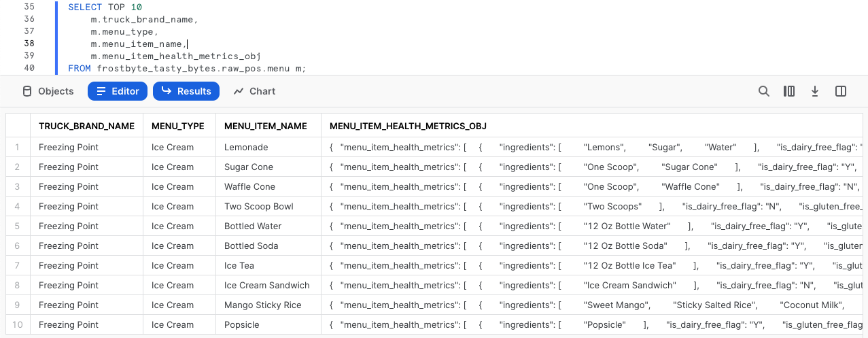Open the Popsicle health metrics JSON cell
Screen dimensions: 868x338
591,324
